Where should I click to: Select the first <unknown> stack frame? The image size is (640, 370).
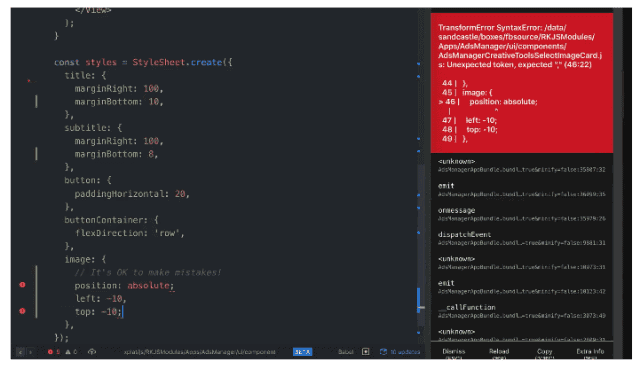click(x=522, y=165)
